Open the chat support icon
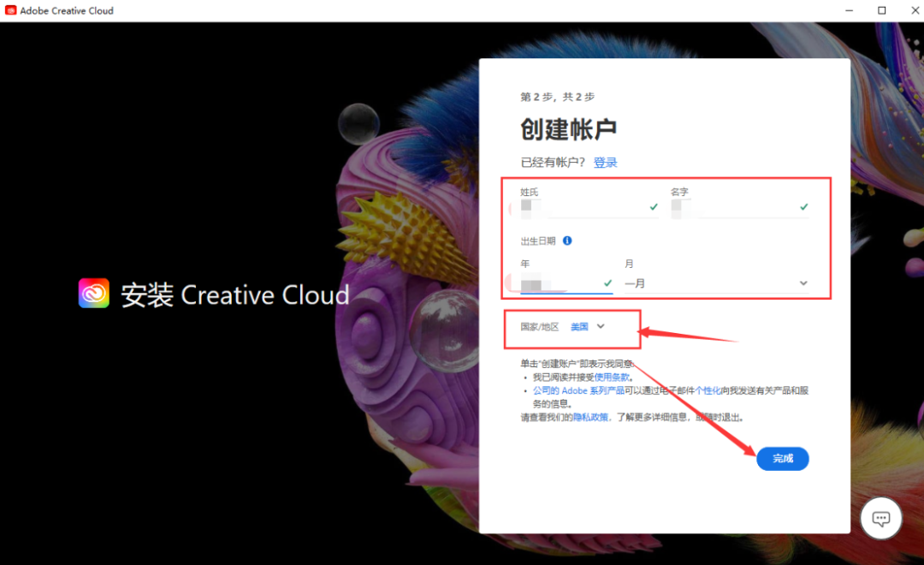The image size is (924, 565). click(x=881, y=519)
